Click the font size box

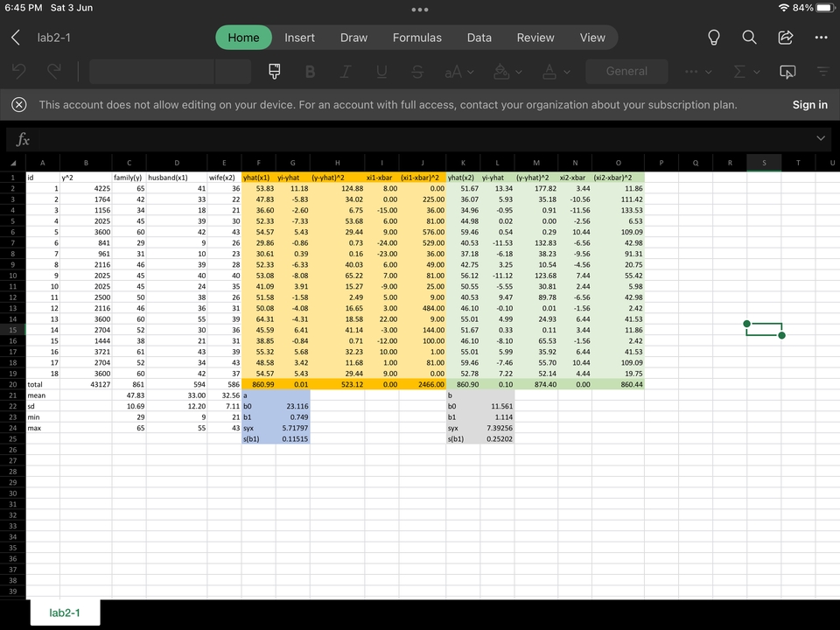(x=233, y=71)
